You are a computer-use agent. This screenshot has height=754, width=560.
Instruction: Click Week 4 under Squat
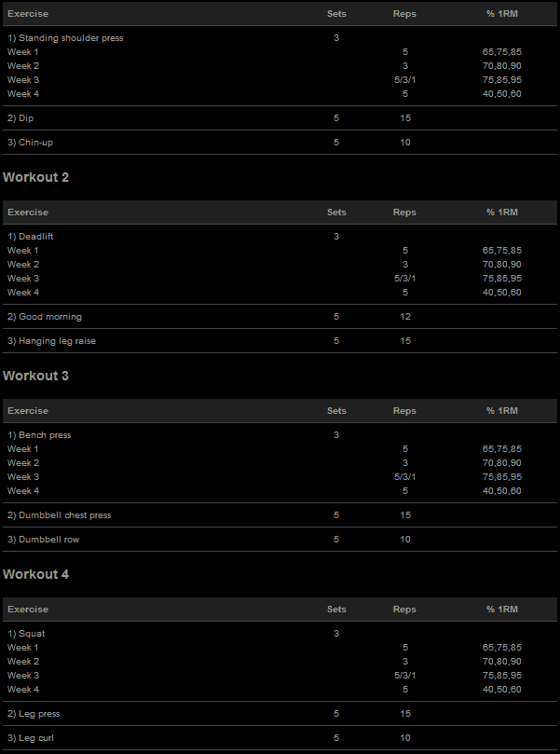[23, 690]
